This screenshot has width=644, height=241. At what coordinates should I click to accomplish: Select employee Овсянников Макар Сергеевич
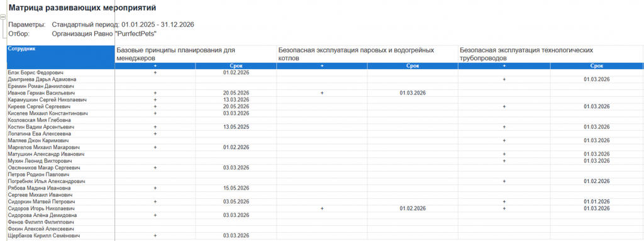point(43,168)
